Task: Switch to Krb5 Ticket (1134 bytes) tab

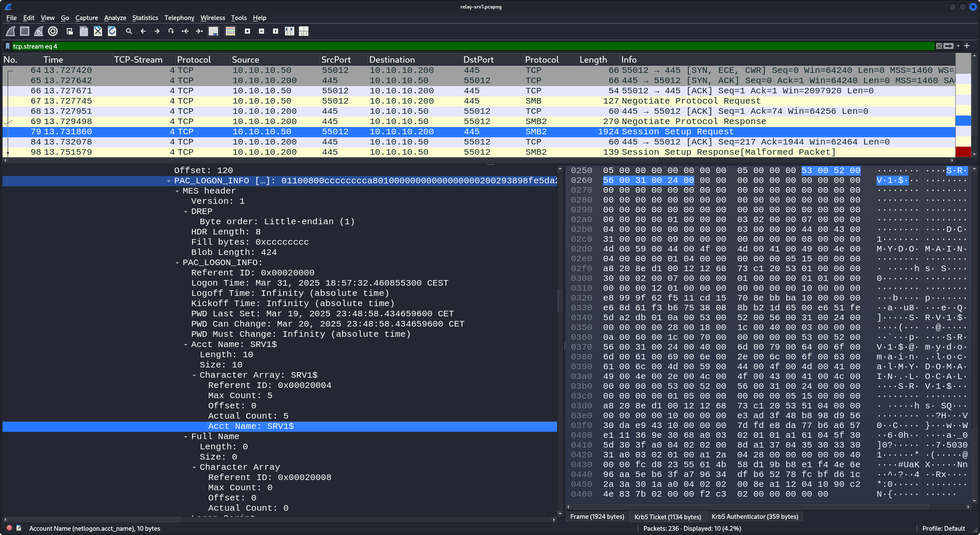Action: [668, 516]
